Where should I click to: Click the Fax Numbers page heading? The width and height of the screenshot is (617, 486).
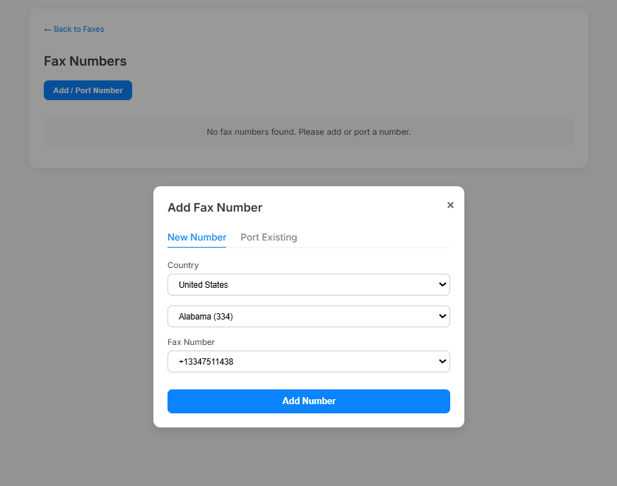click(x=85, y=61)
